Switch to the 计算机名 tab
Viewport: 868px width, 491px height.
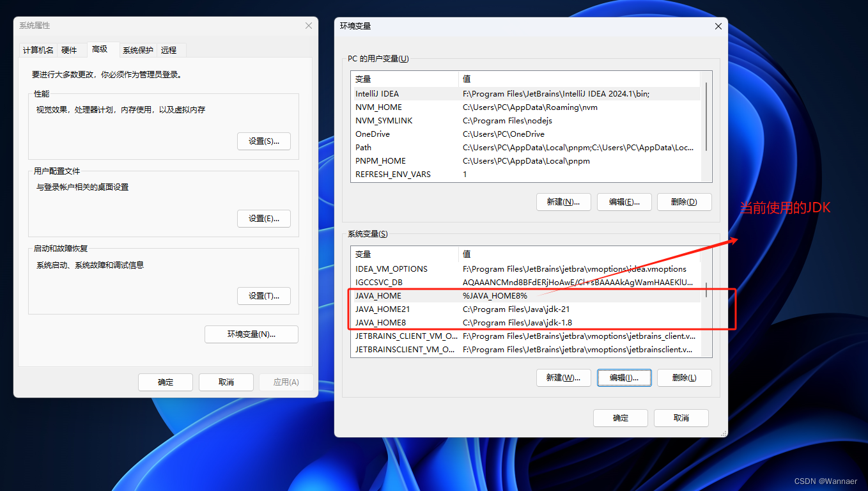(x=38, y=50)
